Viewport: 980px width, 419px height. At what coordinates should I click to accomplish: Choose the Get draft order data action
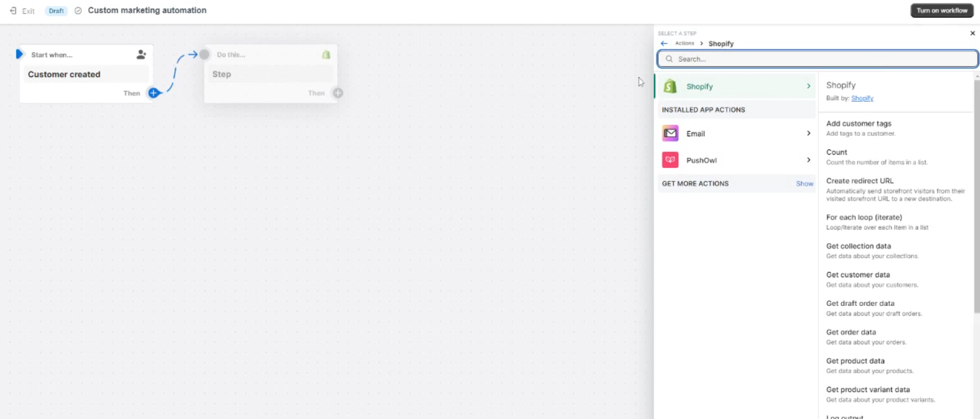895,308
